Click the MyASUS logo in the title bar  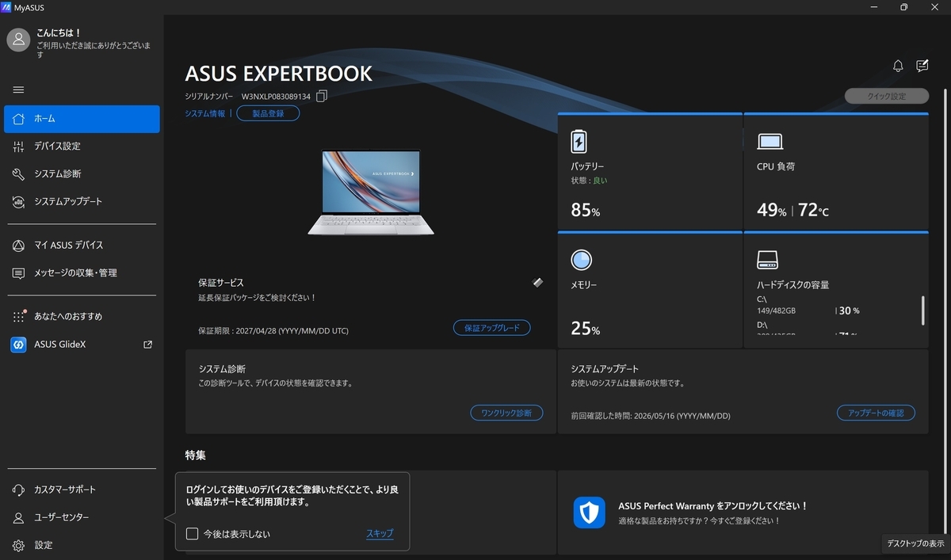pyautogui.click(x=6, y=7)
